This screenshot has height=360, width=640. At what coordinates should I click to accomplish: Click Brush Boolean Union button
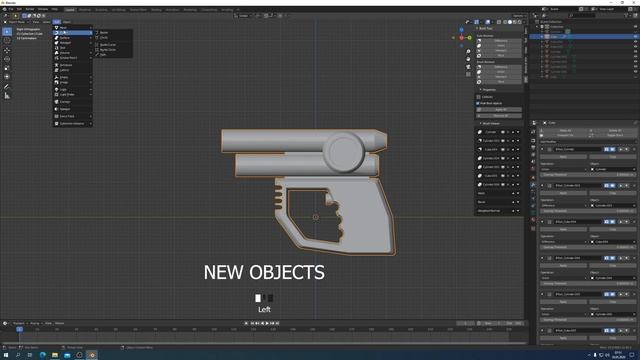coord(500,72)
